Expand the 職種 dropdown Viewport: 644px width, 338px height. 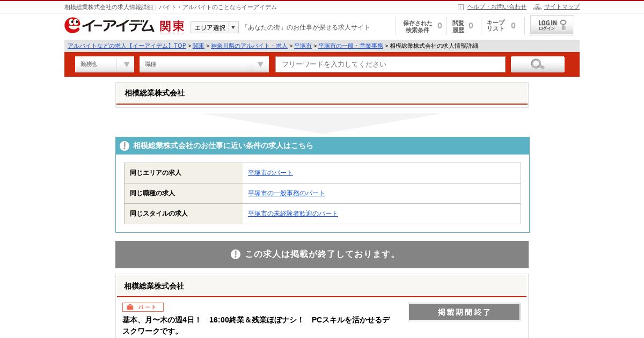click(204, 64)
